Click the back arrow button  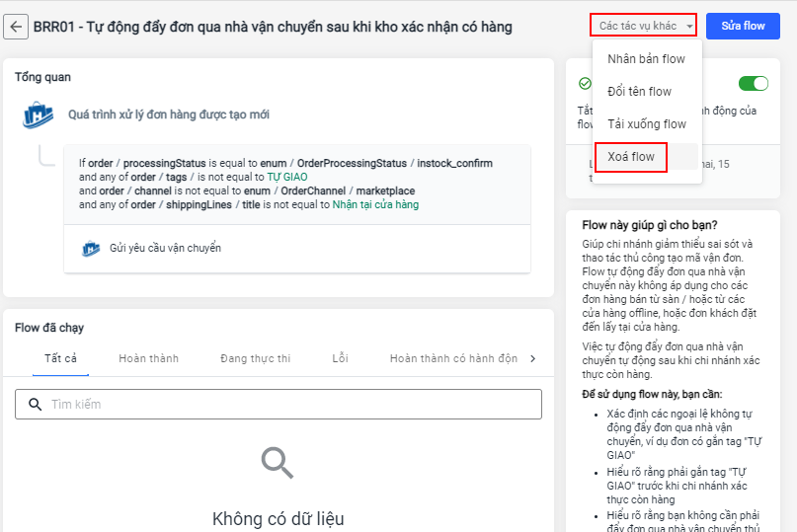pos(16,27)
